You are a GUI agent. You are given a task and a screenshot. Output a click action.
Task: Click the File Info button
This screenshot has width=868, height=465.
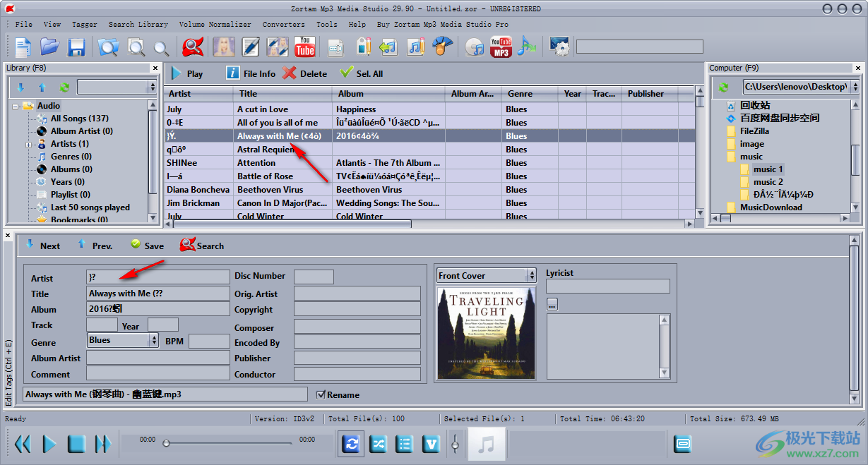251,73
